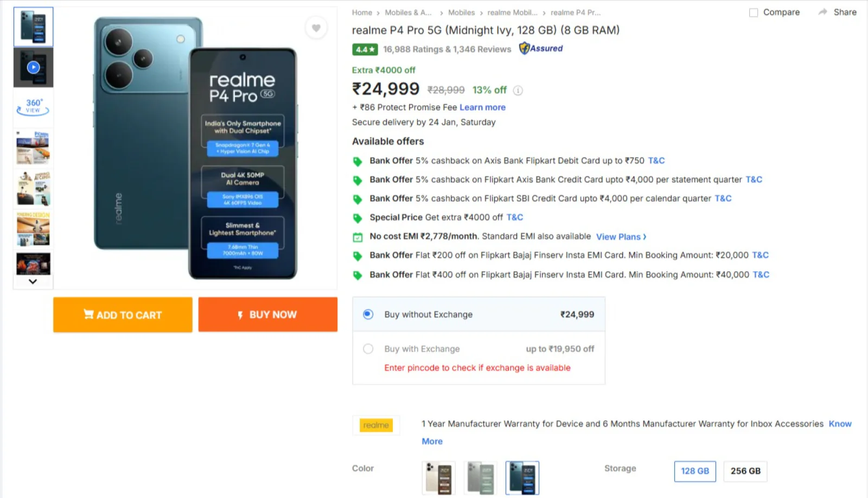Expand more product thumbnails with down arrow

[33, 281]
